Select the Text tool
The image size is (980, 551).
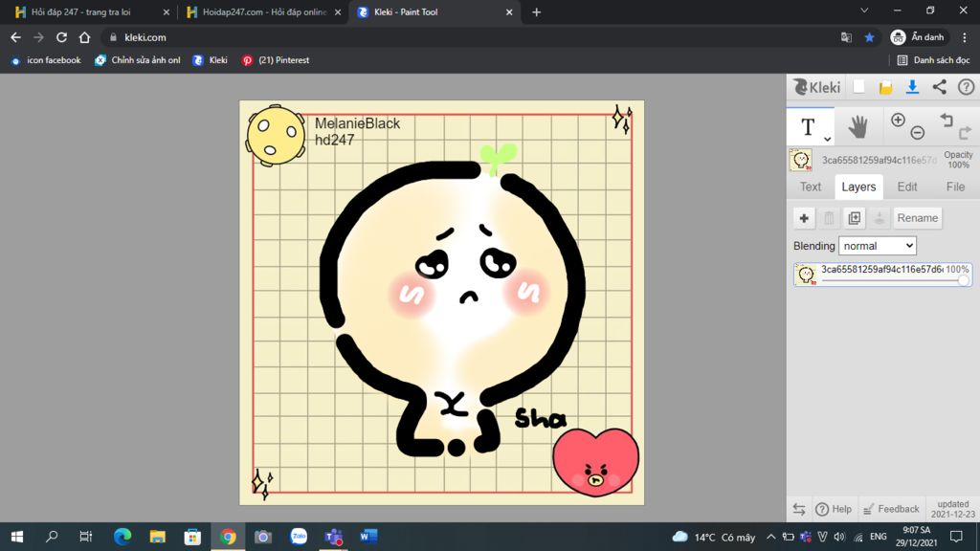810,127
